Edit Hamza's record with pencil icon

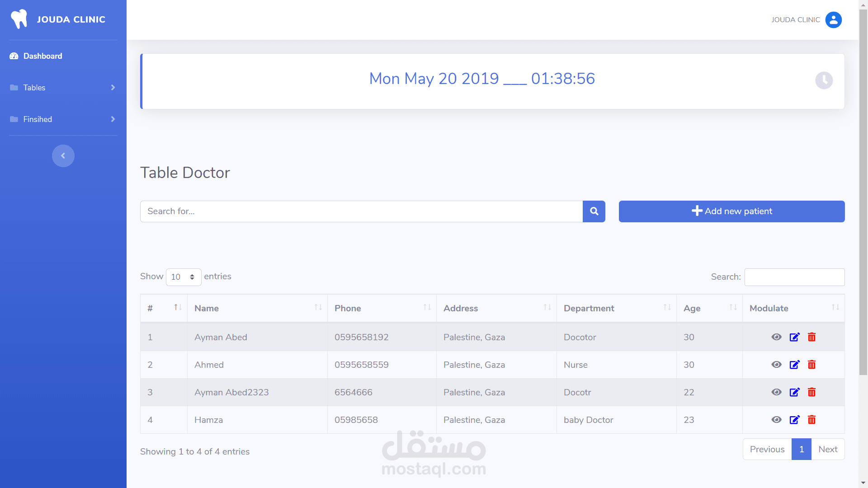click(x=794, y=420)
